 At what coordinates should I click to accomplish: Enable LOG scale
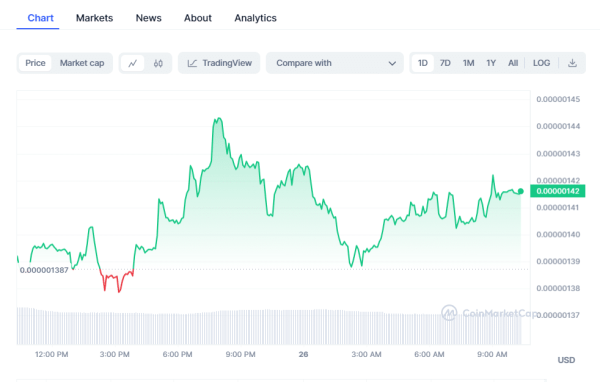(541, 63)
